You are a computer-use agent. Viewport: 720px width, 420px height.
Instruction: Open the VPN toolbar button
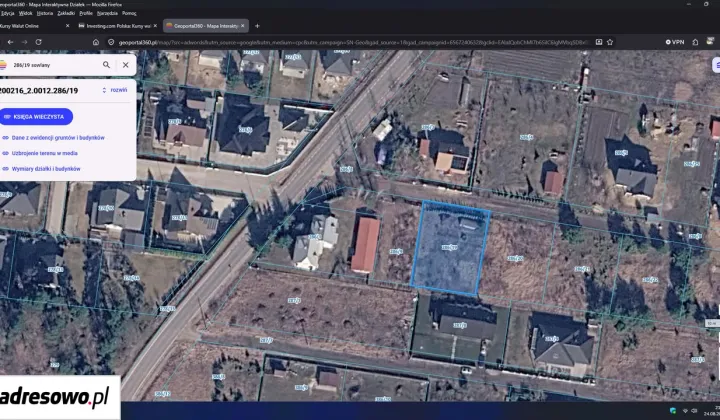coord(675,42)
